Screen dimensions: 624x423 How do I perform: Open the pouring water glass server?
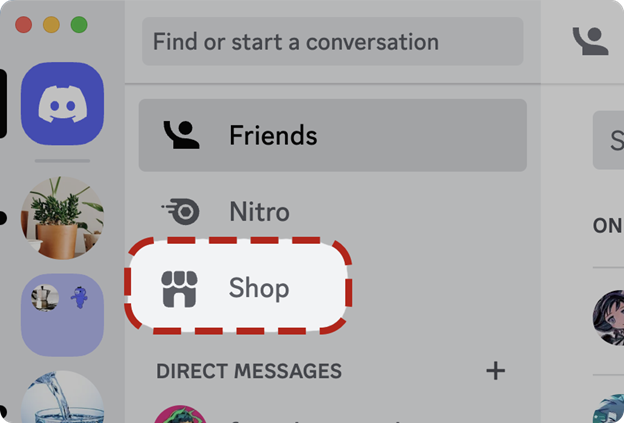coord(62,397)
